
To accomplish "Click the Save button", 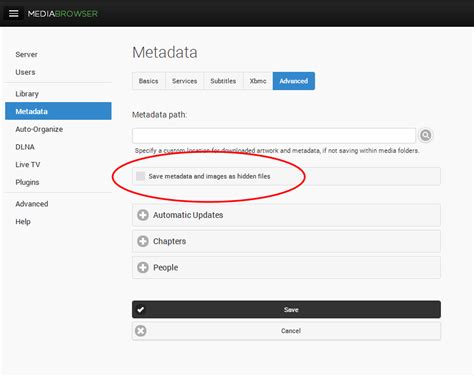I will tap(286, 309).
